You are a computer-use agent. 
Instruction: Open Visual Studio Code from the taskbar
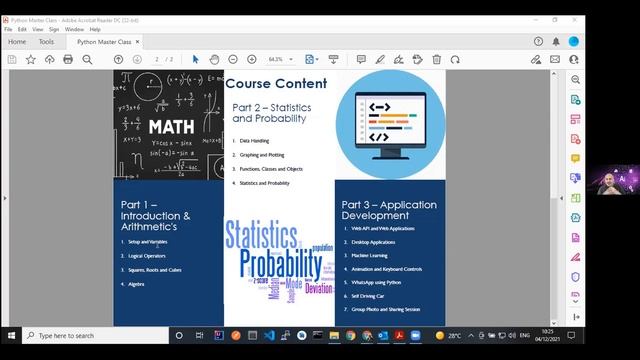click(x=269, y=336)
